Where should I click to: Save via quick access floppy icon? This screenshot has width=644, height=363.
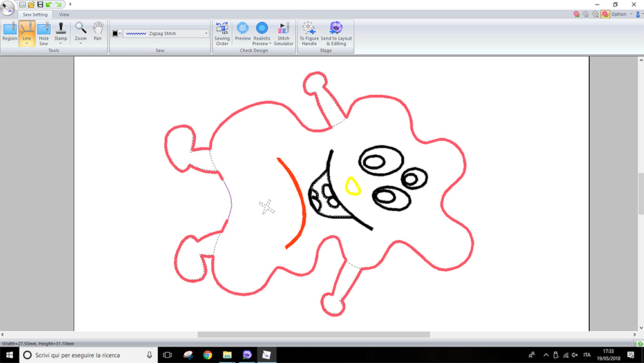pos(40,5)
